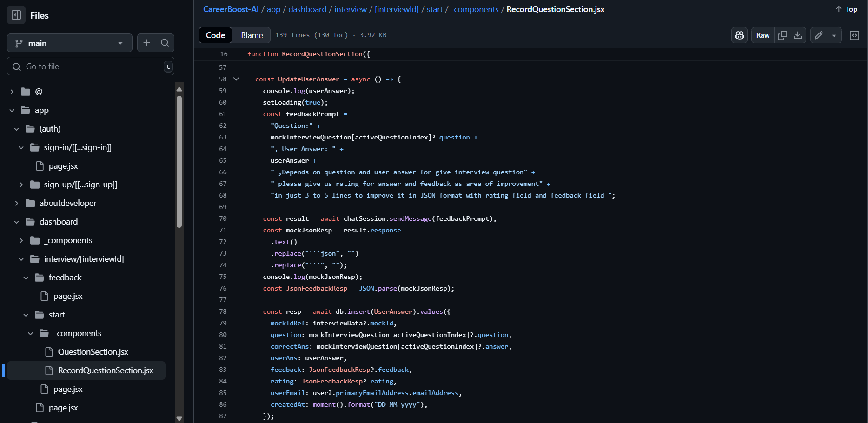
Task: Open page.jsx under interview/[interviewId] folder
Action: (63, 408)
